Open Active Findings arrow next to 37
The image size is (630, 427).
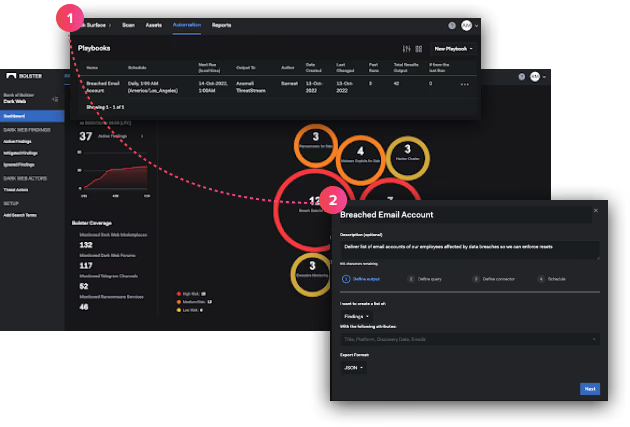142,136
